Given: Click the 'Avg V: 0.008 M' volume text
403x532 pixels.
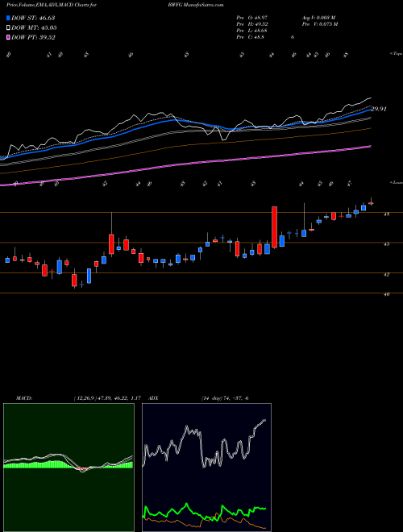Looking at the screenshot, I should 318,18.
